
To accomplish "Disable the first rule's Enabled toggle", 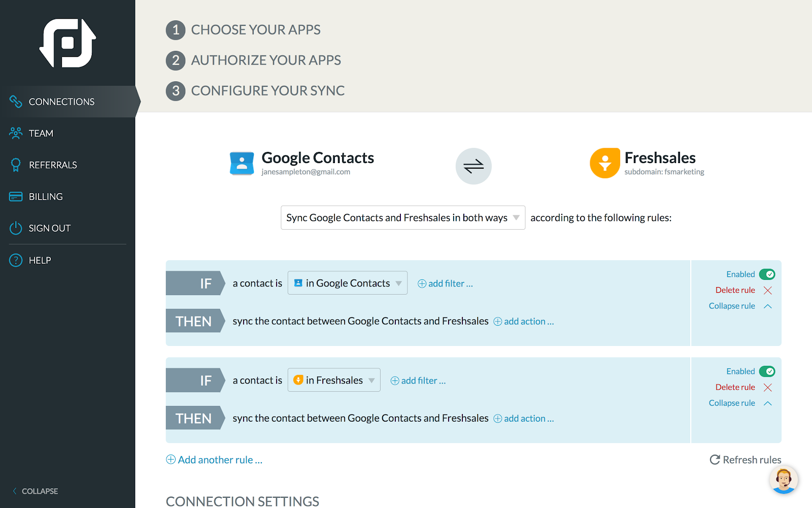I will point(767,274).
